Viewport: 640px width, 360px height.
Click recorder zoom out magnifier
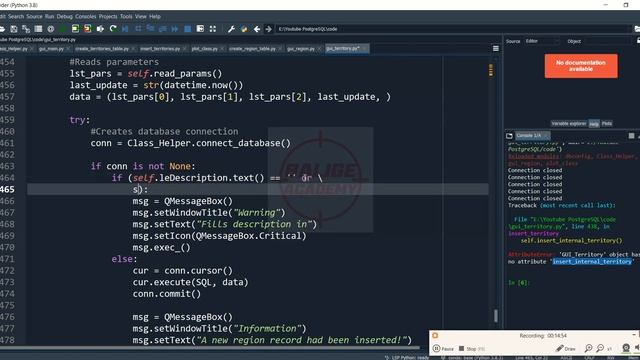point(600,348)
